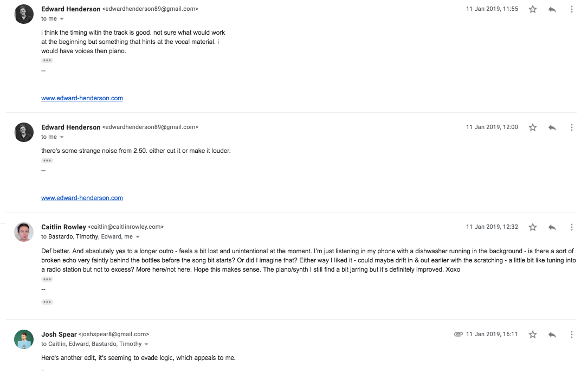Screen dimensions: 581x392
Task: Star Edward Henderson's 11:55 email
Action: point(533,9)
